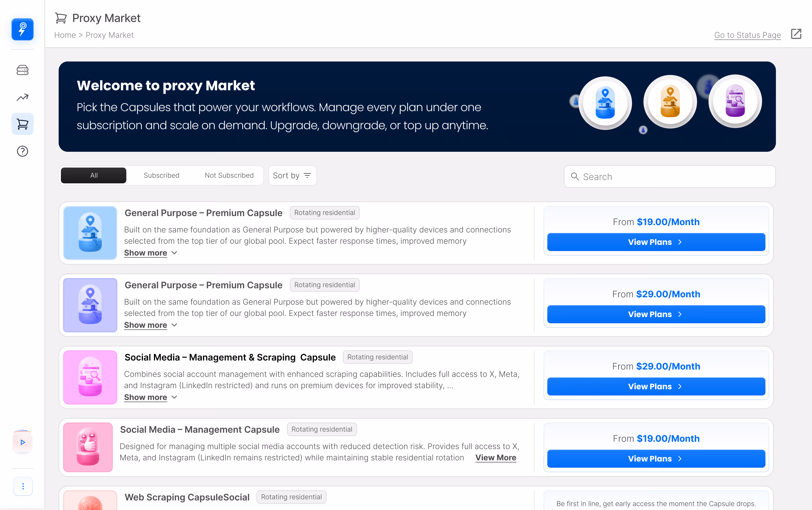This screenshot has height=510, width=812.
Task: Go to Home in the breadcrumb
Action: pyautogui.click(x=65, y=35)
